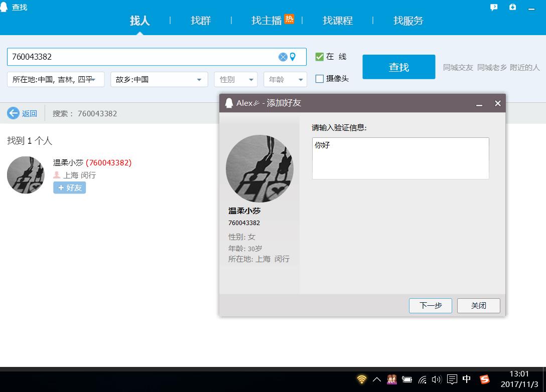The width and height of the screenshot is (546, 392).
Task: Click the Sogou S input icon in tray
Action: tap(484, 379)
